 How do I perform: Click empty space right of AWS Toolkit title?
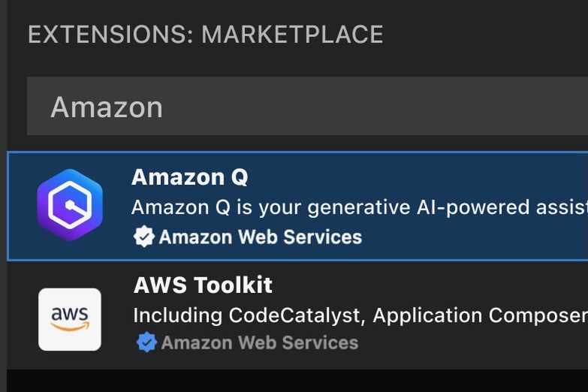click(x=427, y=285)
